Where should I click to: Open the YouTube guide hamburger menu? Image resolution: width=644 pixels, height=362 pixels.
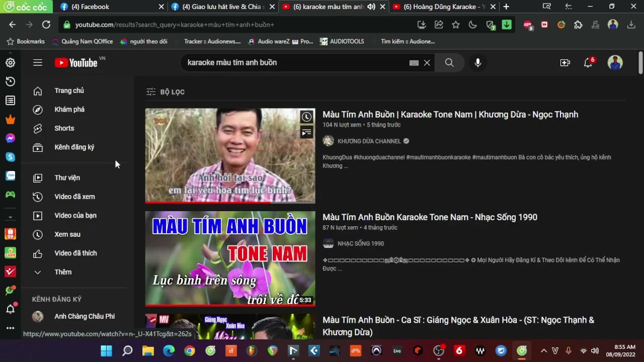38,63
